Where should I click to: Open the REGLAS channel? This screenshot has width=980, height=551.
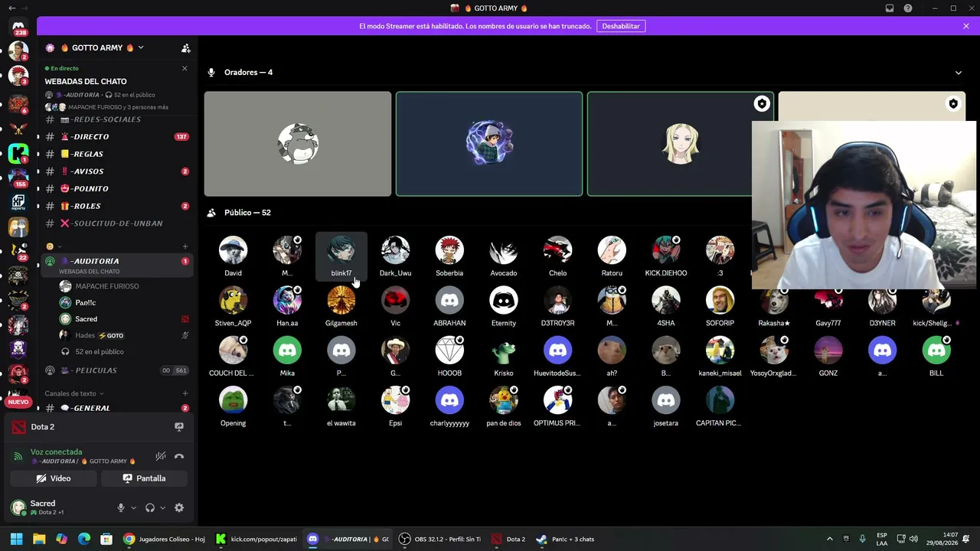(117, 154)
